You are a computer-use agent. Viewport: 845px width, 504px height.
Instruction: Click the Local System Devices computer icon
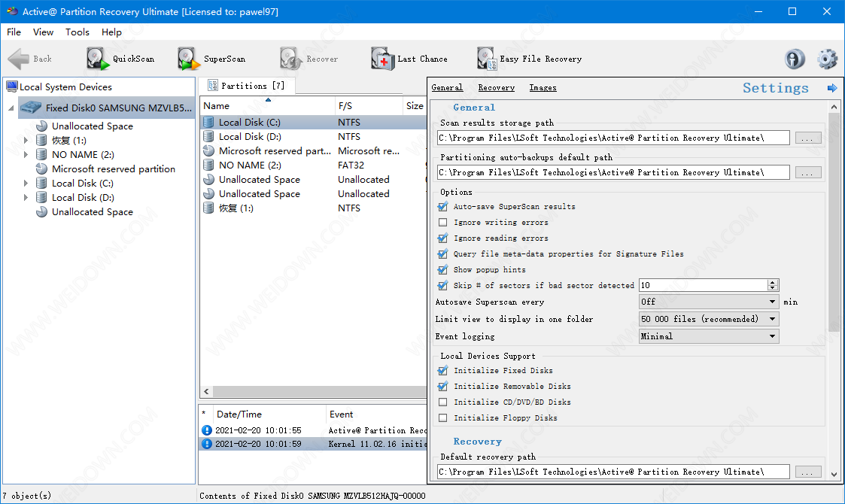[12, 87]
